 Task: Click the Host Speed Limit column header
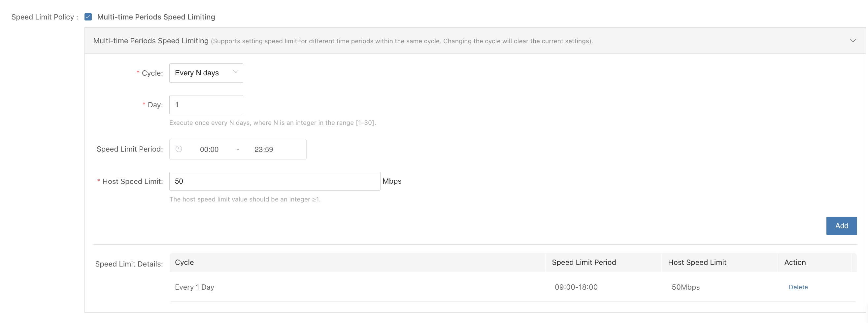[697, 262]
